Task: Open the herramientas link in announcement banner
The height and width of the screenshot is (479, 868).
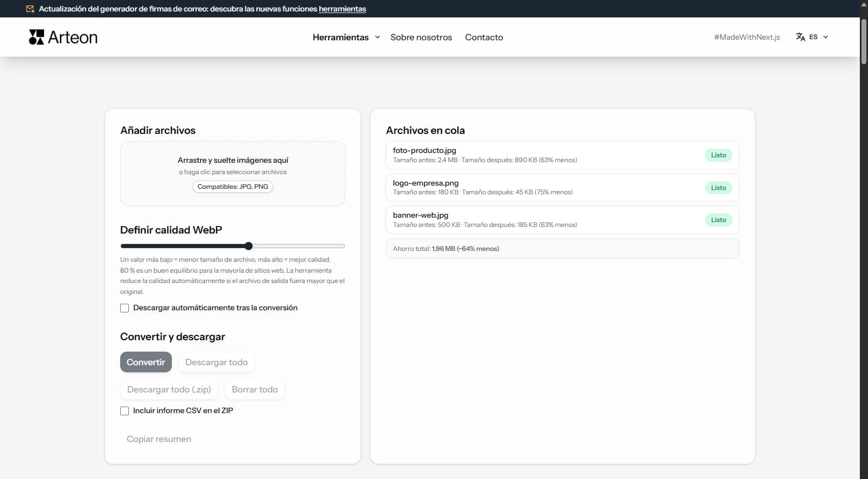Action: click(x=342, y=9)
